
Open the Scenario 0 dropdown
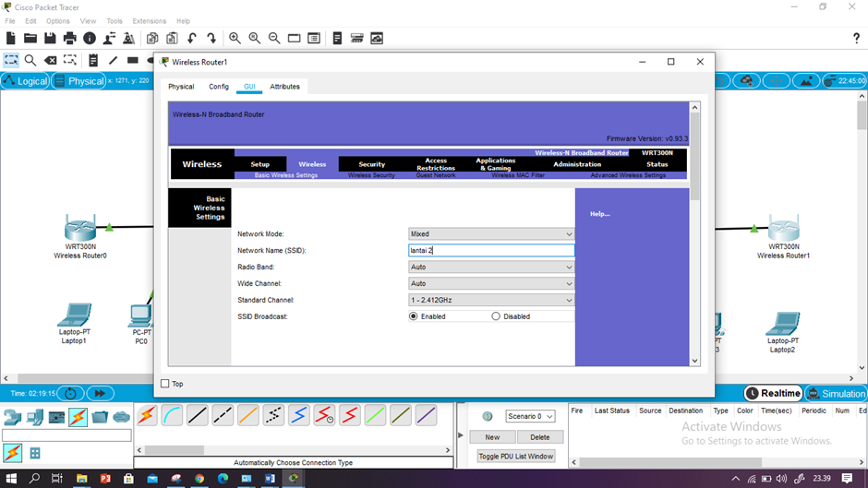[530, 416]
